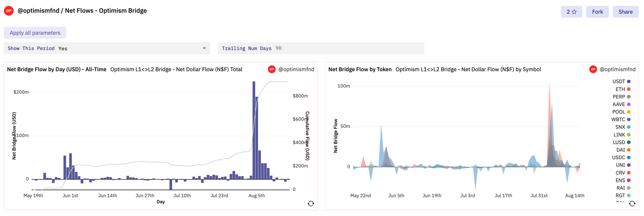The height and width of the screenshot is (216, 644).
Task: Click the '50m' y-axis label
Action: click(x=345, y=126)
